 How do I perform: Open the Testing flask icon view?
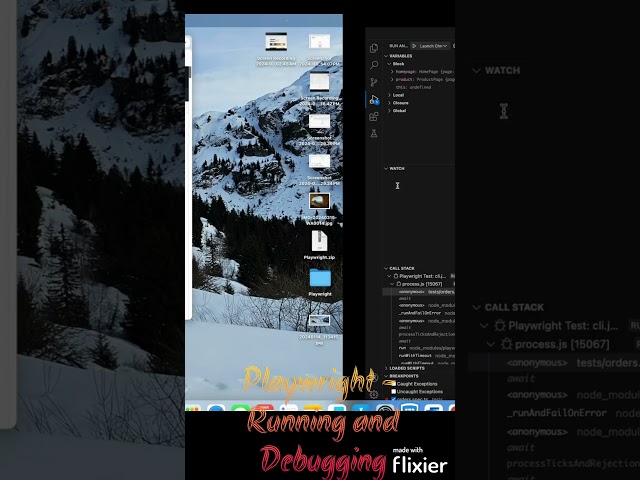click(373, 133)
